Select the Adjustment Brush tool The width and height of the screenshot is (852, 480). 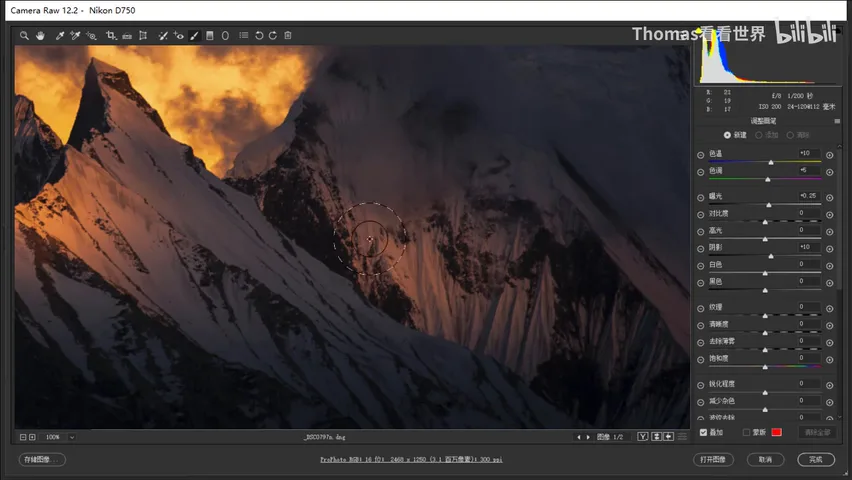coord(194,35)
